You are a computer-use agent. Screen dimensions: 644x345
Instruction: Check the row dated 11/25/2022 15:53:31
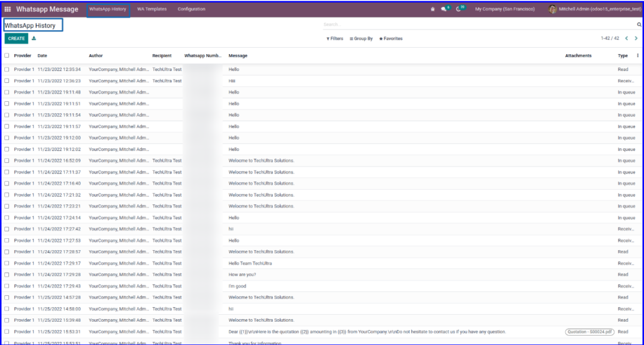point(6,332)
